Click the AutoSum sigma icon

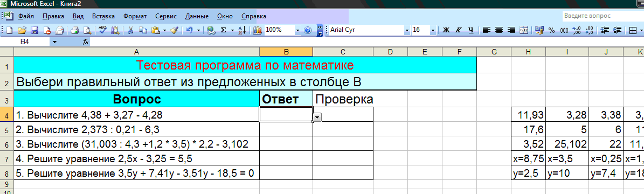click(224, 30)
